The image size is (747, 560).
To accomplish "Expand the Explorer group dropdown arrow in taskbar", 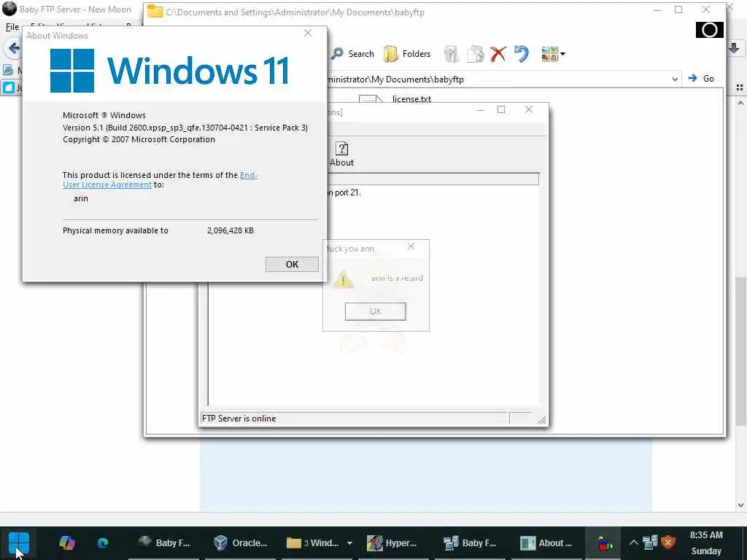I will point(349,542).
